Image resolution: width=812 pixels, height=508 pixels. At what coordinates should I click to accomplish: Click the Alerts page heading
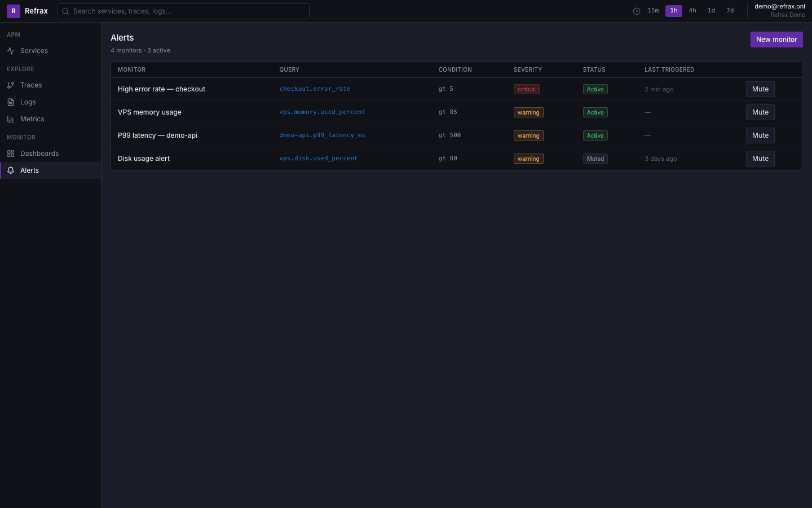pos(122,38)
